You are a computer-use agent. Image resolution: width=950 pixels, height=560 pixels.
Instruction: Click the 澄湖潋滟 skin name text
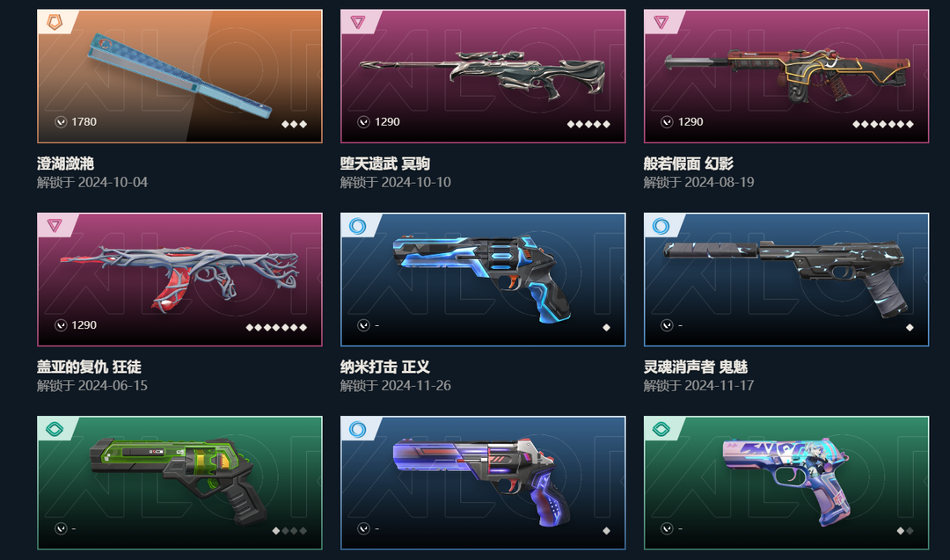(65, 164)
